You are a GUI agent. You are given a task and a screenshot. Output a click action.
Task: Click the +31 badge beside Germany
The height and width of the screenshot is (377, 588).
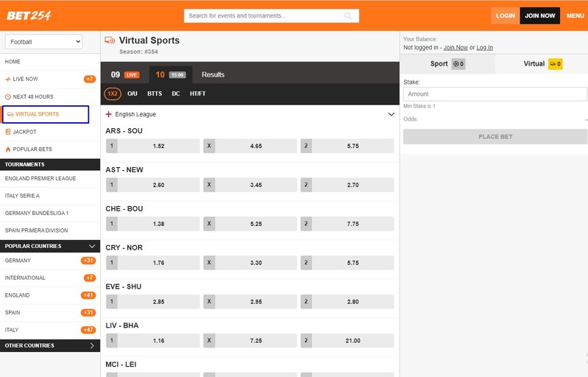pyautogui.click(x=88, y=261)
